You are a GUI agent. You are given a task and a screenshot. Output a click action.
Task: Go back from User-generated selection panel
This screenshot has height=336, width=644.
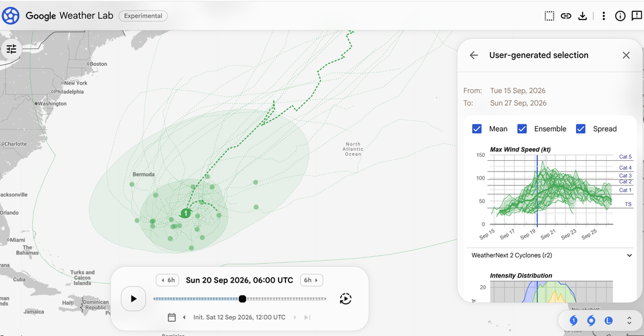point(474,55)
